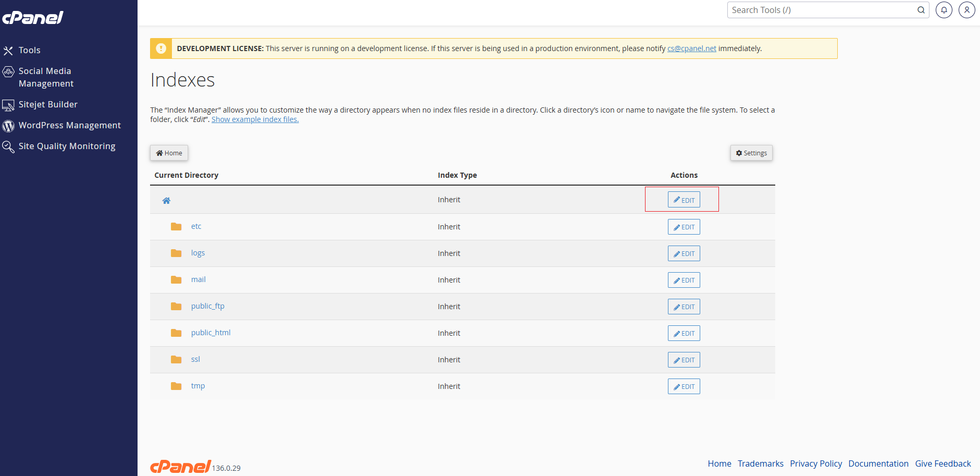Navigate into the tmp directory
The width and height of the screenshot is (980, 476).
pos(198,386)
